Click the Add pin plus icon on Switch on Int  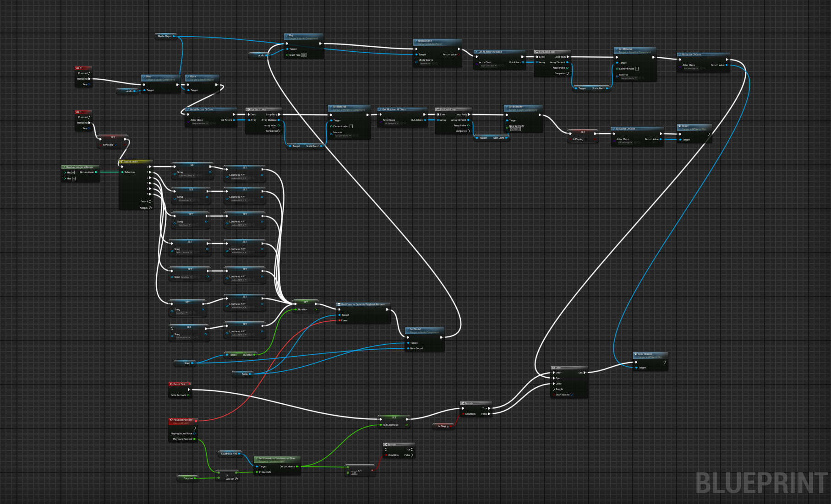point(150,208)
